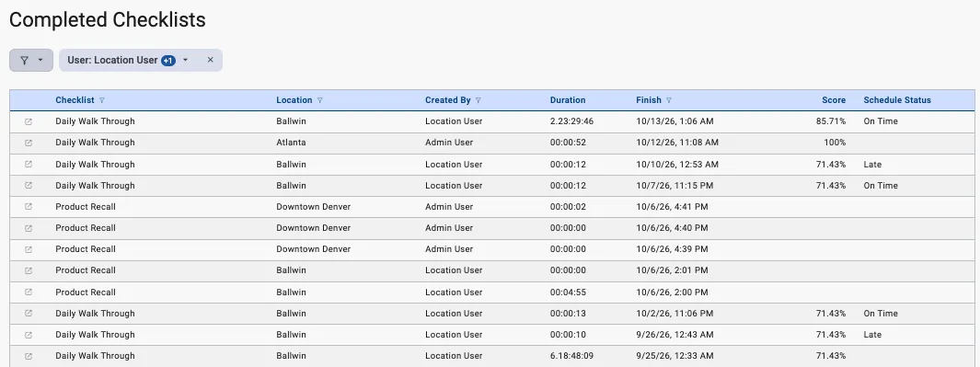The height and width of the screenshot is (367, 980).
Task: Remove the User: Location User filter
Action: click(x=210, y=60)
